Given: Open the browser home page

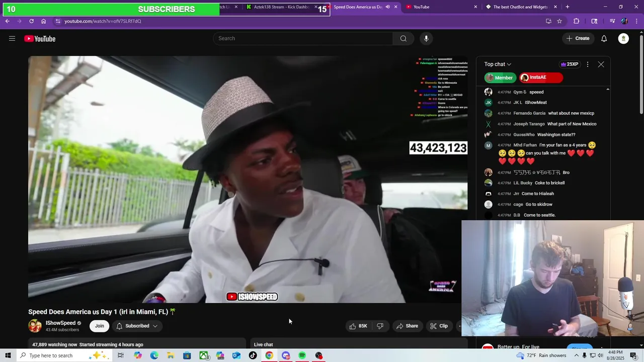Looking at the screenshot, I should [x=44, y=21].
